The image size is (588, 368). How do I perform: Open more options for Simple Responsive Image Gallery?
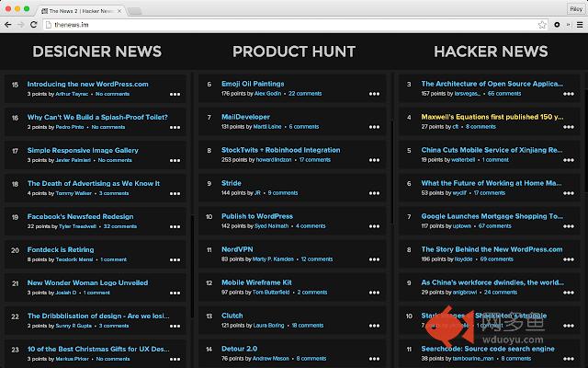point(175,160)
